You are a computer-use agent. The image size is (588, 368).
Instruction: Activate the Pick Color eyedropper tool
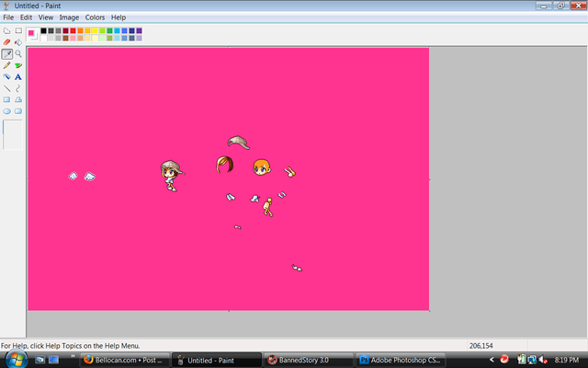6,54
